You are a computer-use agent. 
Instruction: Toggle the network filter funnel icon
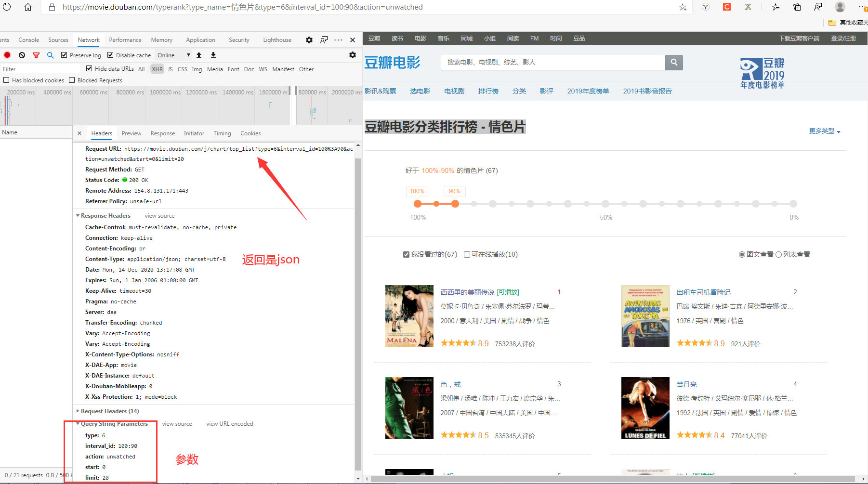[36, 55]
